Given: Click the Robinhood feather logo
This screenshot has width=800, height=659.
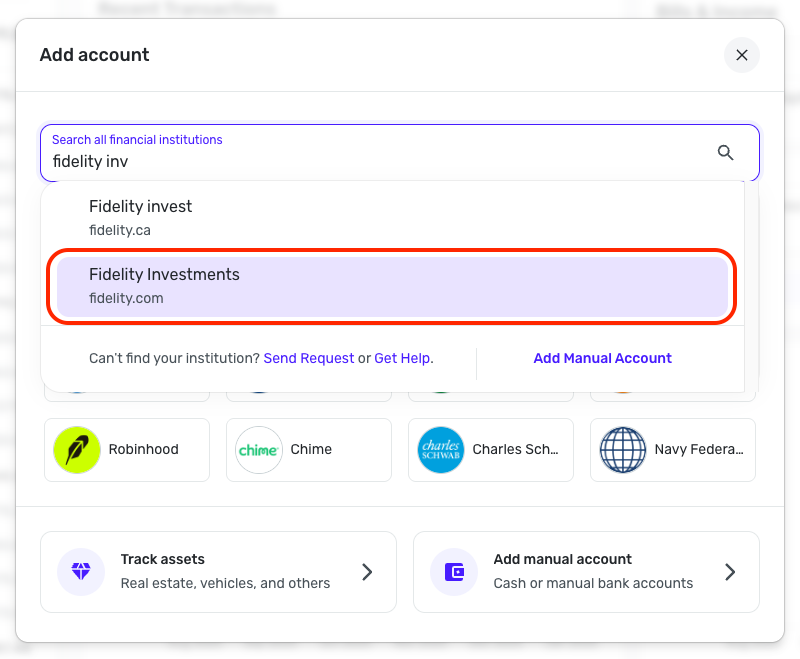Looking at the screenshot, I should [x=77, y=450].
